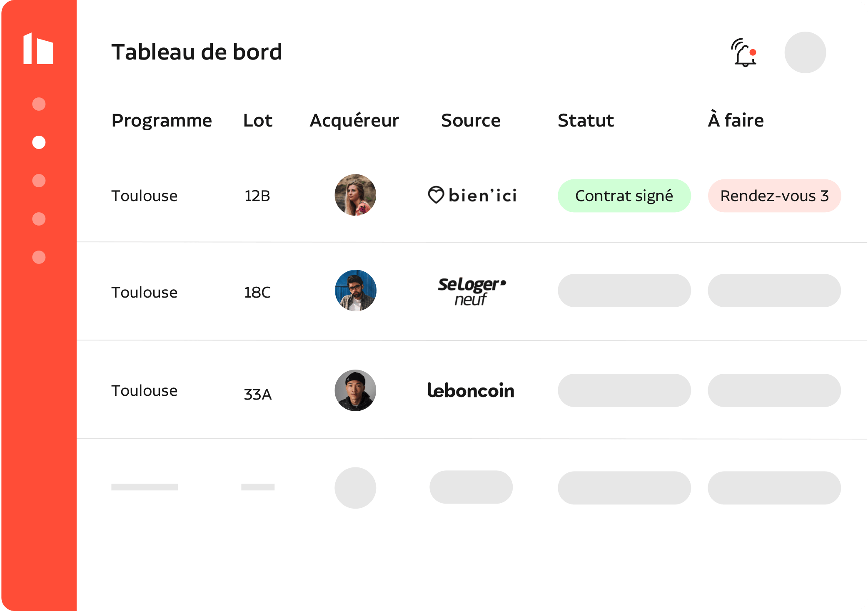This screenshot has width=868, height=611.
Task: Open the buyer photo for lot 18C
Action: tap(355, 291)
